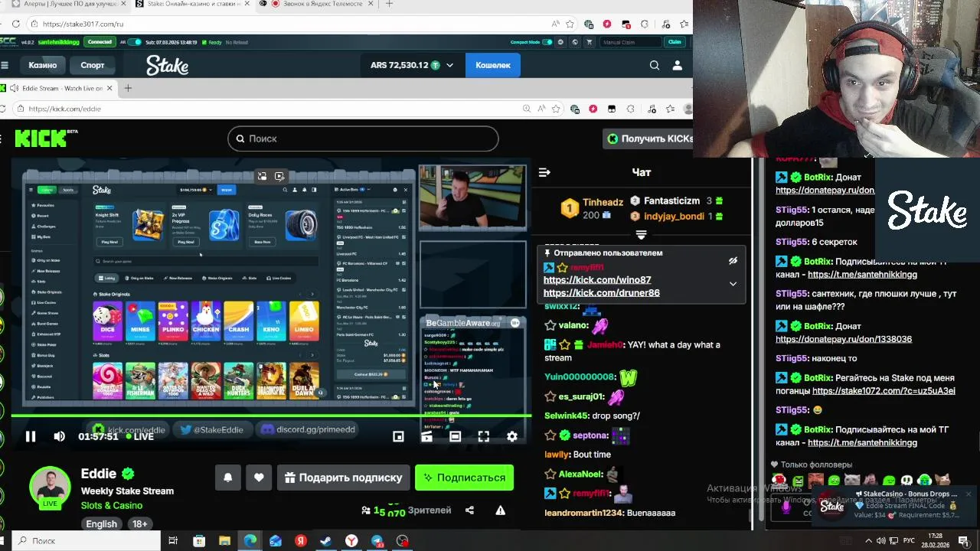Open pinned link kick.com/druner86
Viewport: 980px width, 551px height.
[602, 292]
